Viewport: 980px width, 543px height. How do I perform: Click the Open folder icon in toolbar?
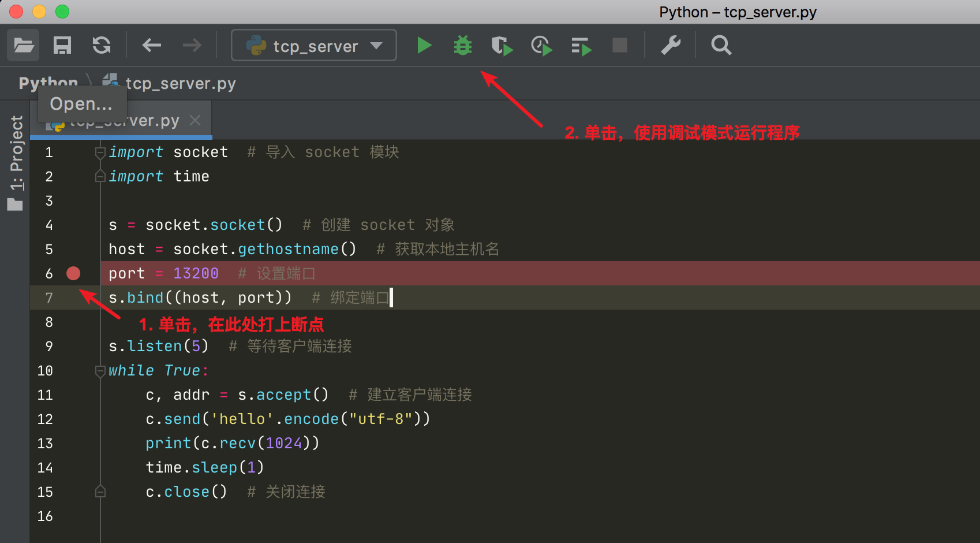(x=23, y=45)
